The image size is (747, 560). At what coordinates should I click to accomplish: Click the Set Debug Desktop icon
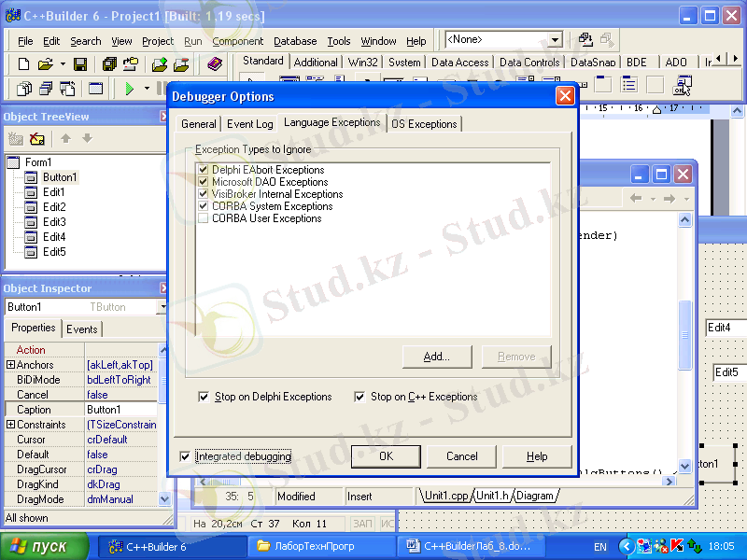[607, 40]
